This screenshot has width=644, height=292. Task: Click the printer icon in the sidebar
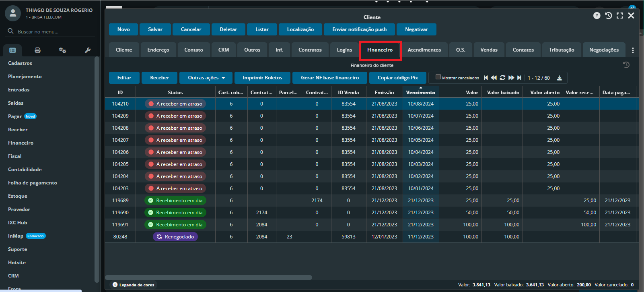click(x=37, y=50)
